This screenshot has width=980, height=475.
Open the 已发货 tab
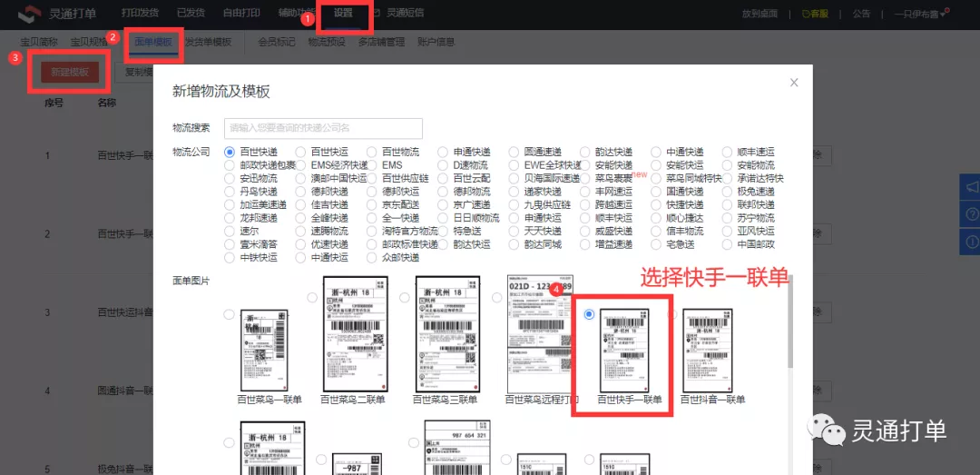pyautogui.click(x=190, y=13)
